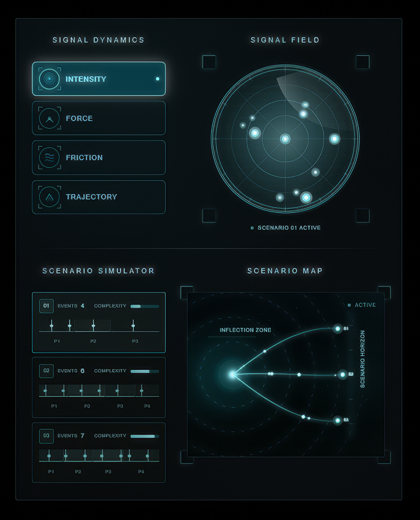Open the third scenario number badge

[x=46, y=436]
